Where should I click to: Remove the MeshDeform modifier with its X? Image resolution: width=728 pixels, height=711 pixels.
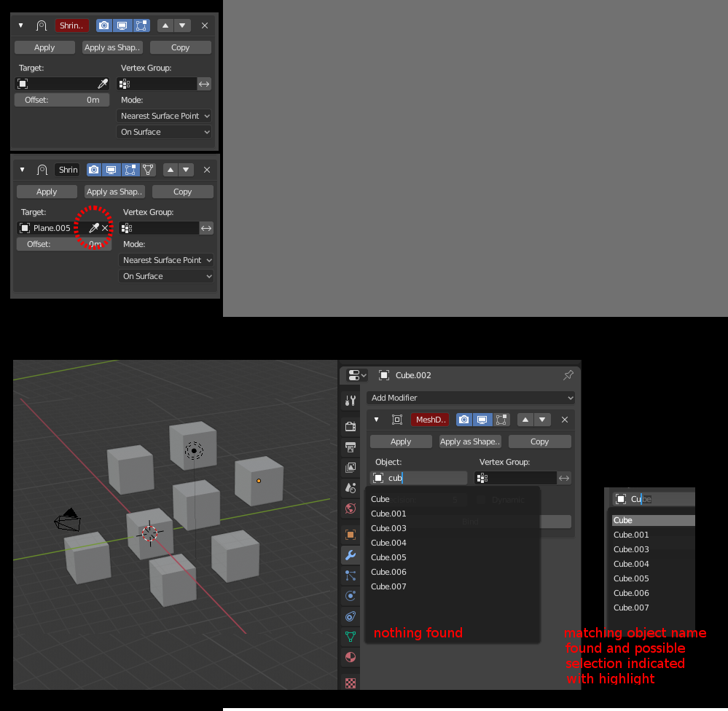(565, 420)
